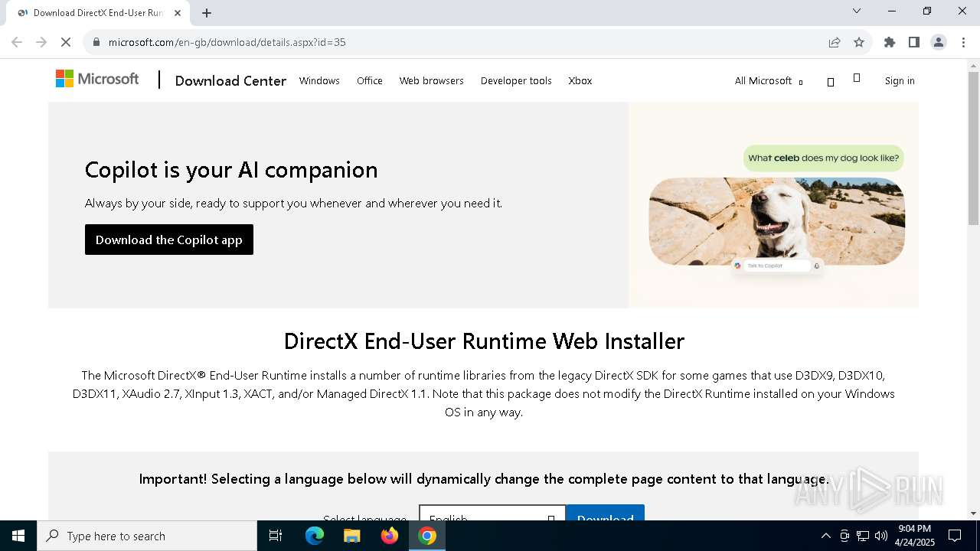Launch Firefox from taskbar
The width and height of the screenshot is (980, 551).
pyautogui.click(x=390, y=536)
